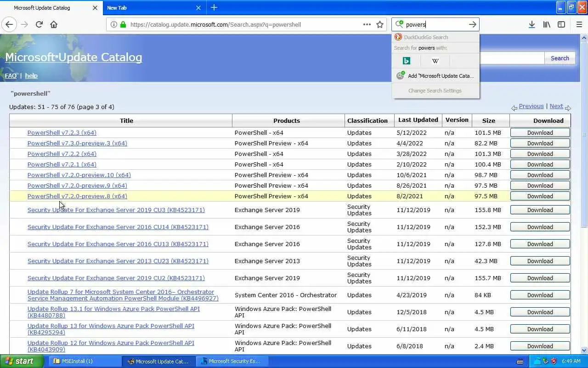Click the system tray clock
The height and width of the screenshot is (368, 588).
pyautogui.click(x=571, y=362)
